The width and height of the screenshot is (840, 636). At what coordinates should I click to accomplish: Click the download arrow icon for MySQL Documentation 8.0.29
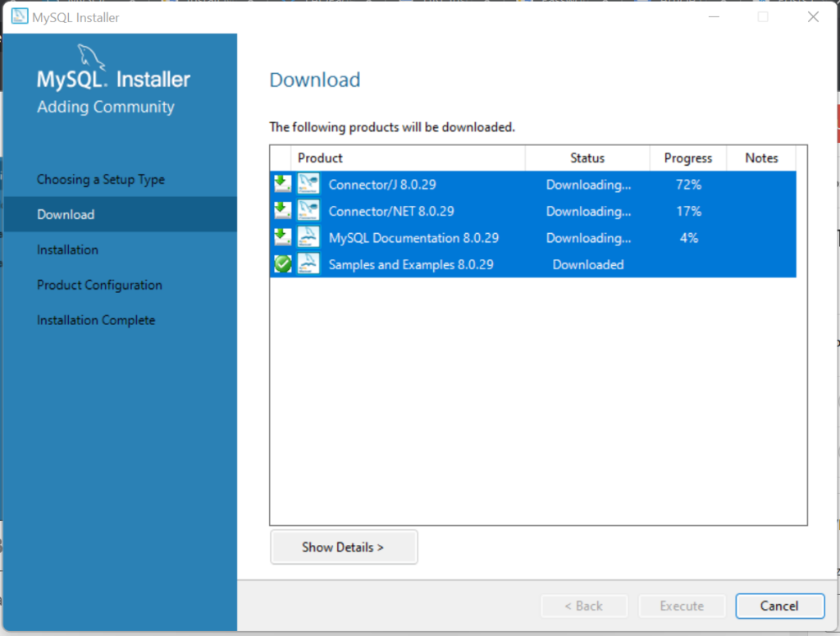click(x=282, y=237)
